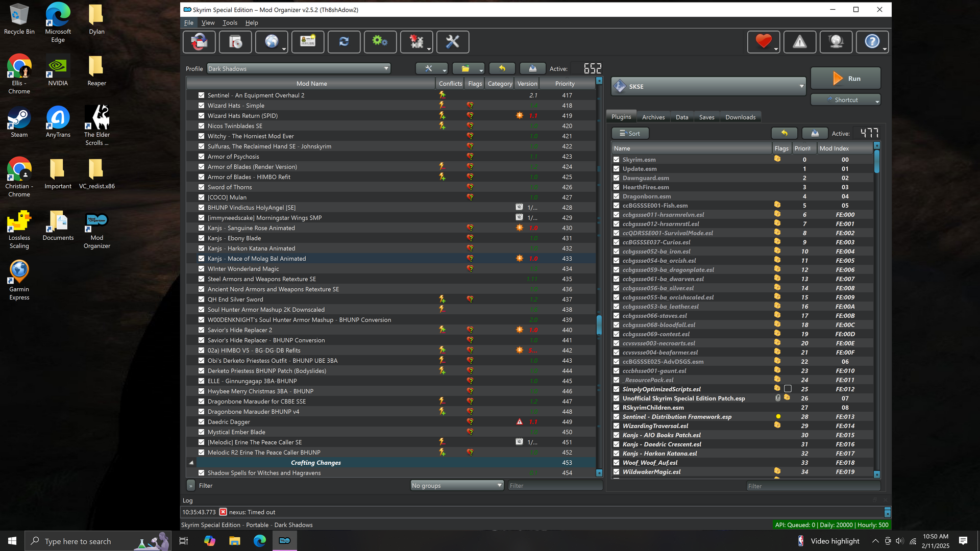Click the Task View taskbar icon
The width and height of the screenshot is (980, 551).
click(184, 541)
